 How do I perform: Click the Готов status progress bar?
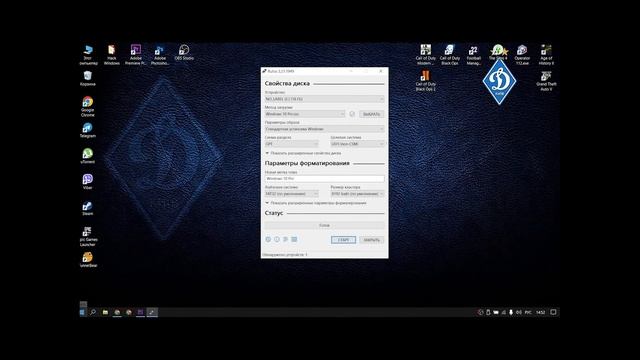[324, 225]
